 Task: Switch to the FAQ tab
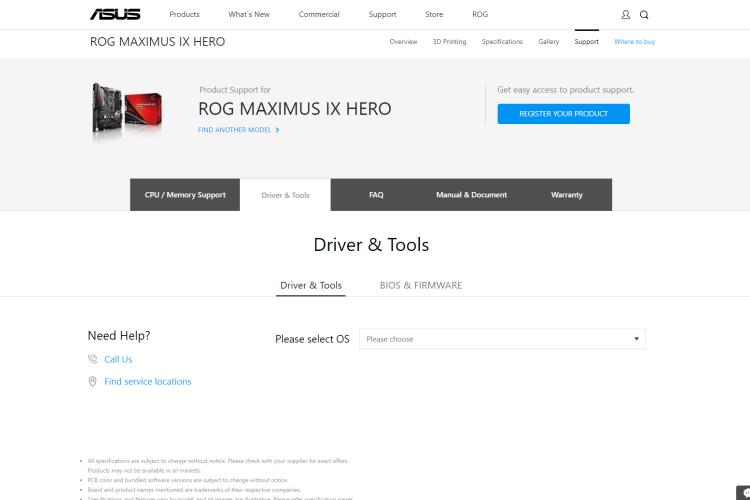coord(376,195)
